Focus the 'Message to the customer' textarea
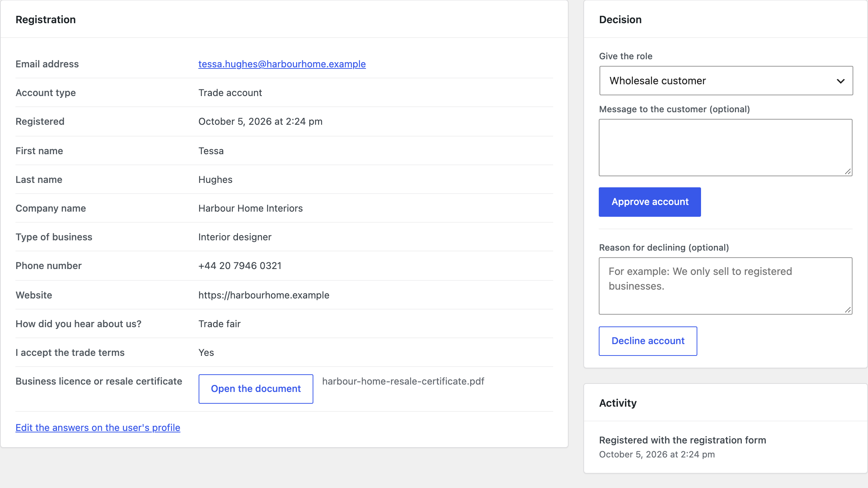Screen dimensions: 868x488 tap(725, 148)
